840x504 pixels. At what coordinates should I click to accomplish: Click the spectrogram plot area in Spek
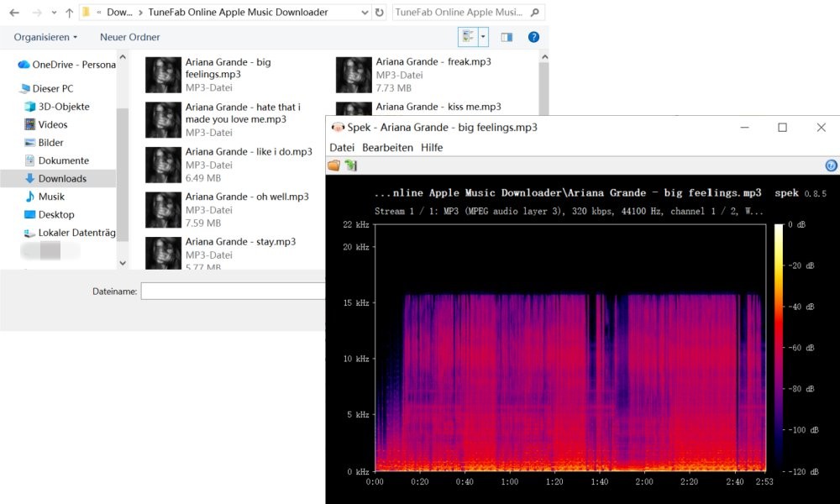pyautogui.click(x=570, y=348)
